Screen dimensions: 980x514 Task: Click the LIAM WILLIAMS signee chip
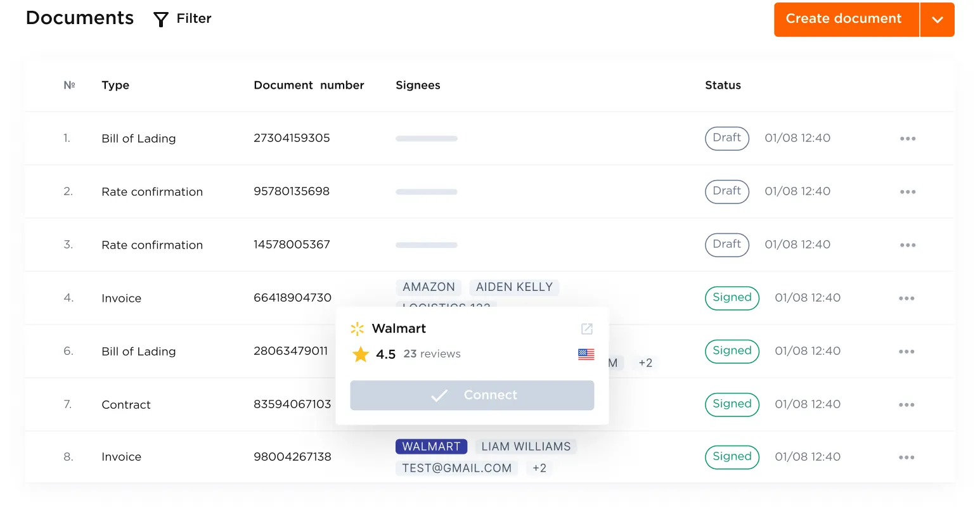tap(526, 446)
